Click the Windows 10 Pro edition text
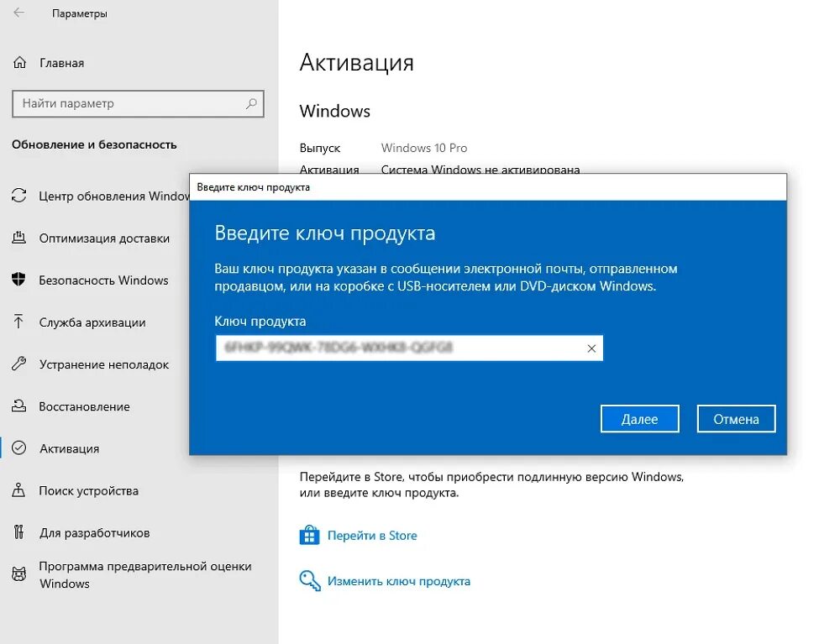 (423, 149)
